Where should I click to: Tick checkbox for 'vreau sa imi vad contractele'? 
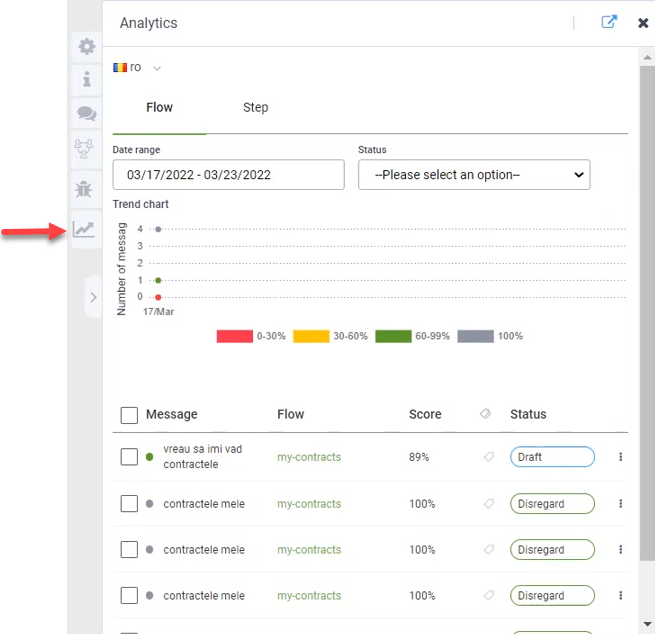coord(129,457)
